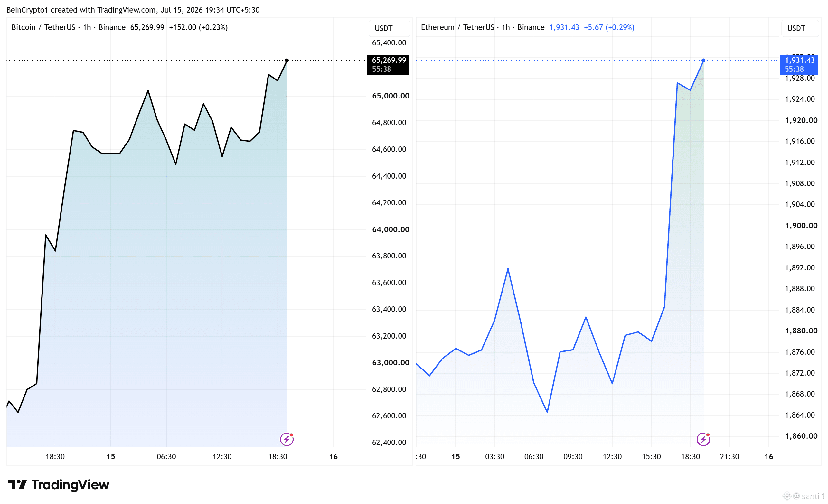Click the "65,269.99" value in the Bitcoin header

pos(147,27)
